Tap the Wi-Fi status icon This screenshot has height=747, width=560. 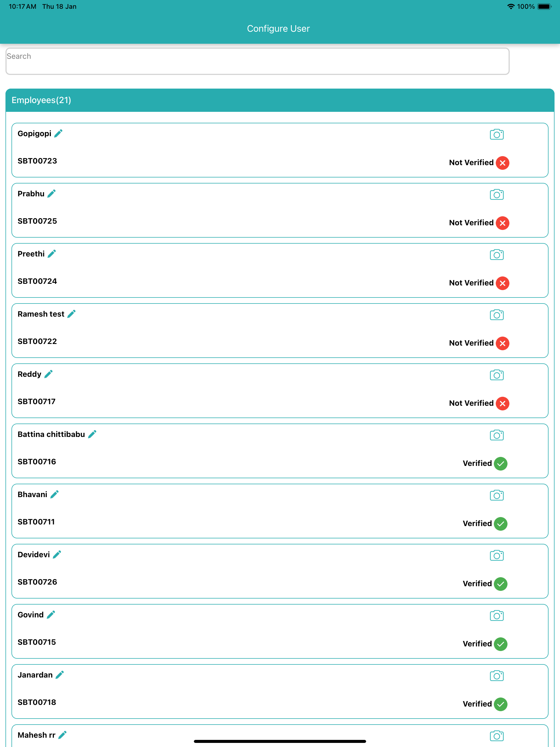coord(511,6)
